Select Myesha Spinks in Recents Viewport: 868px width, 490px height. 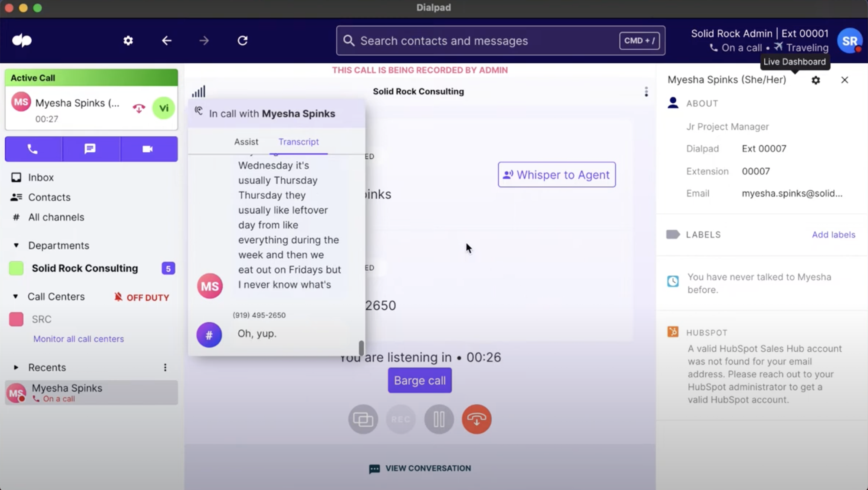click(91, 392)
